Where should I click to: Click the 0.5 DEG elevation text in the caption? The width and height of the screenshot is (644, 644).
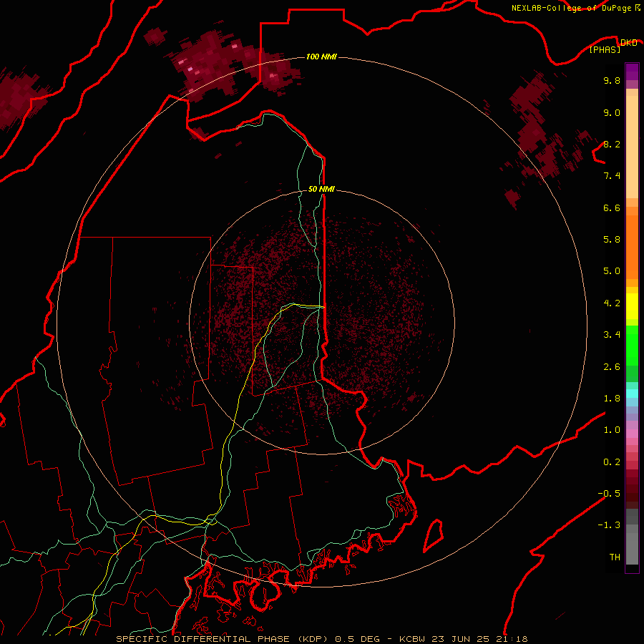tap(357, 639)
